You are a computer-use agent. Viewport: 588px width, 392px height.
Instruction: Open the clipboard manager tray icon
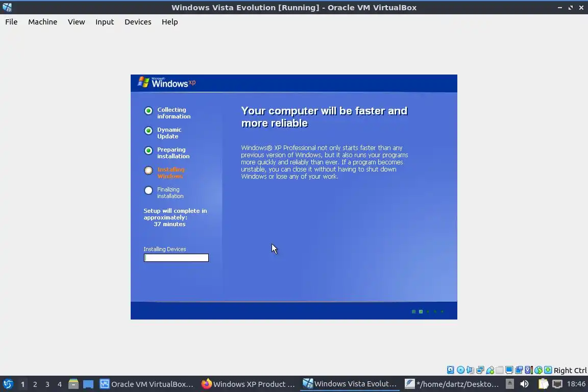click(543, 384)
